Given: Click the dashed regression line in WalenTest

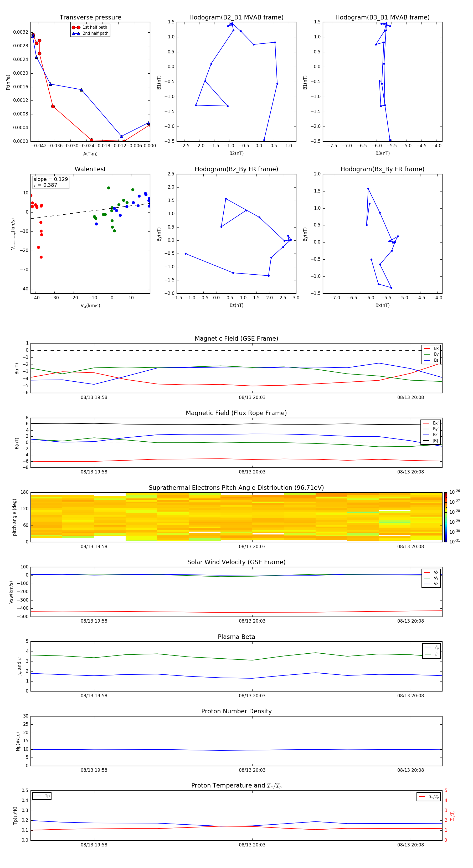Looking at the screenshot, I should tap(90, 211).
